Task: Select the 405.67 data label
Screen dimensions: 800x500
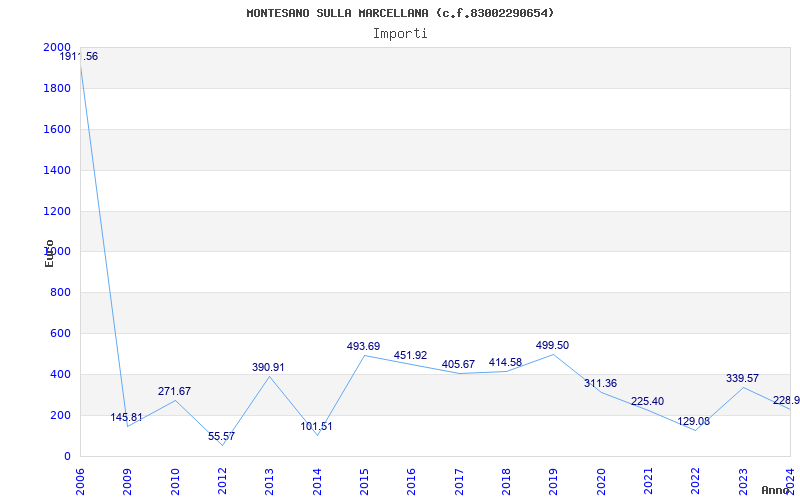Action: (x=458, y=365)
